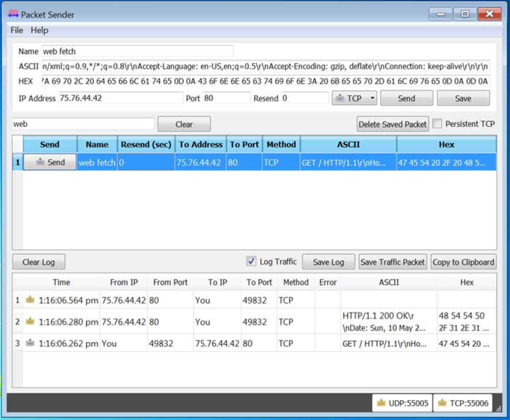Click the search field containing 'web'
The height and width of the screenshot is (420, 510).
[x=83, y=124]
